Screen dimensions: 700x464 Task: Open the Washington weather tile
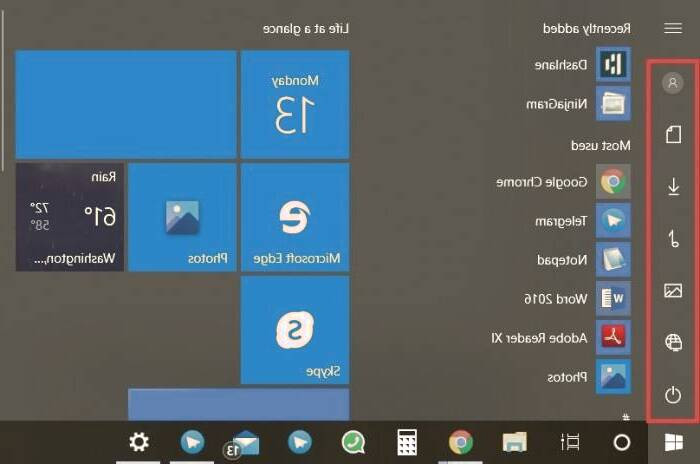(70, 217)
